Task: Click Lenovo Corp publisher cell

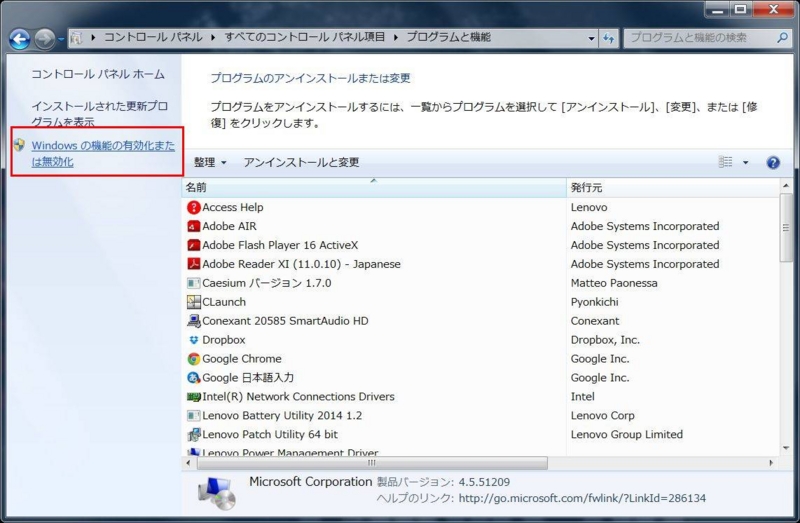Action: (x=603, y=415)
